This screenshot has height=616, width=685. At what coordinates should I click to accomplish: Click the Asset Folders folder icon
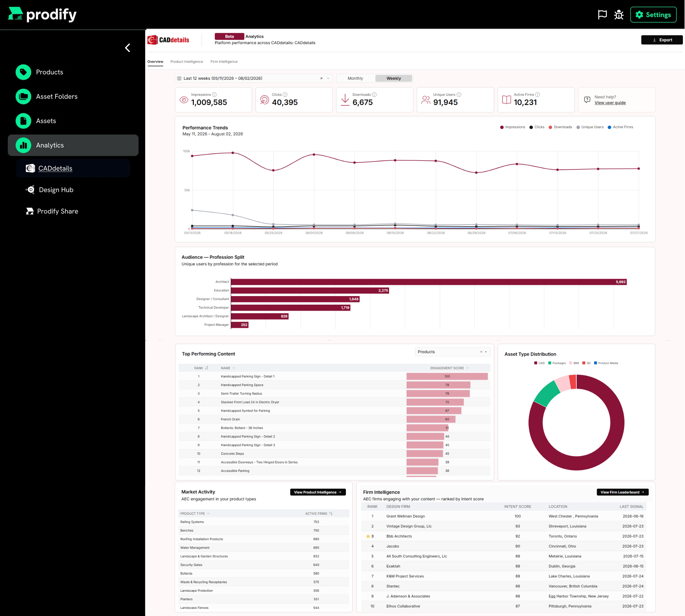pyautogui.click(x=23, y=97)
